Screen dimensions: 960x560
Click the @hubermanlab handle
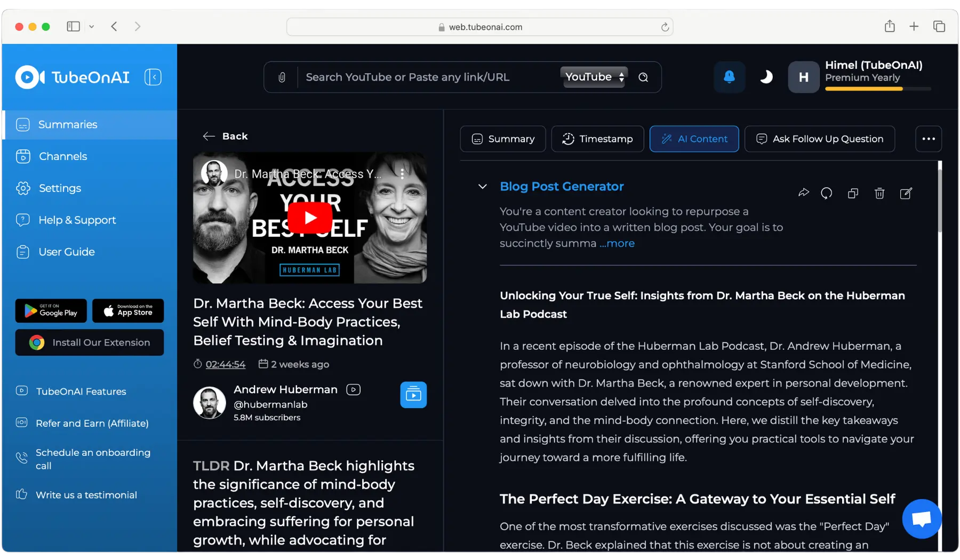coord(270,405)
